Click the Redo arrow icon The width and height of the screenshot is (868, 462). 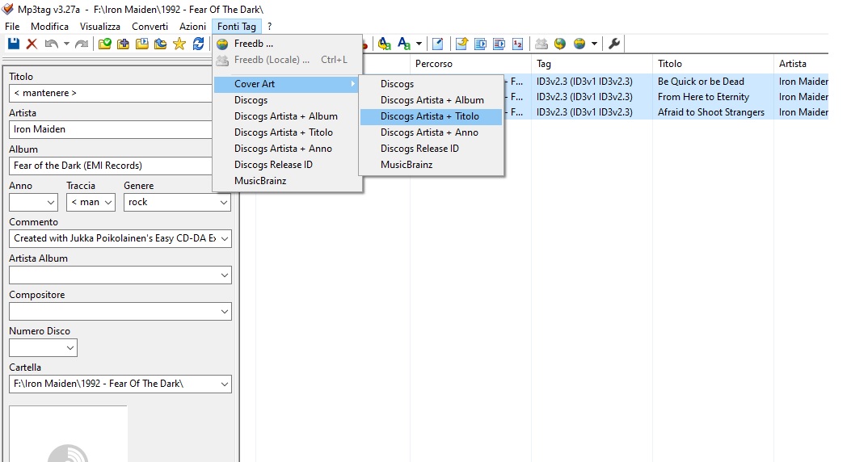pyautogui.click(x=82, y=44)
